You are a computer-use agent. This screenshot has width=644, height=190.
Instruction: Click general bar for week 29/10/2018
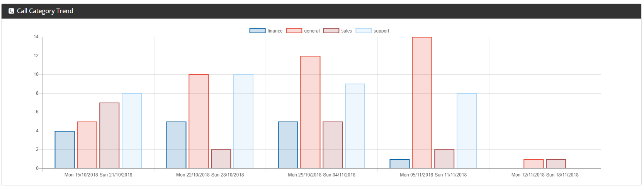pos(310,112)
